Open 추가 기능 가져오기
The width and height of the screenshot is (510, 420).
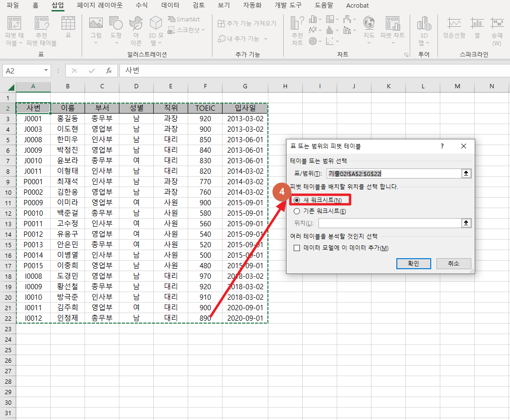coord(247,23)
